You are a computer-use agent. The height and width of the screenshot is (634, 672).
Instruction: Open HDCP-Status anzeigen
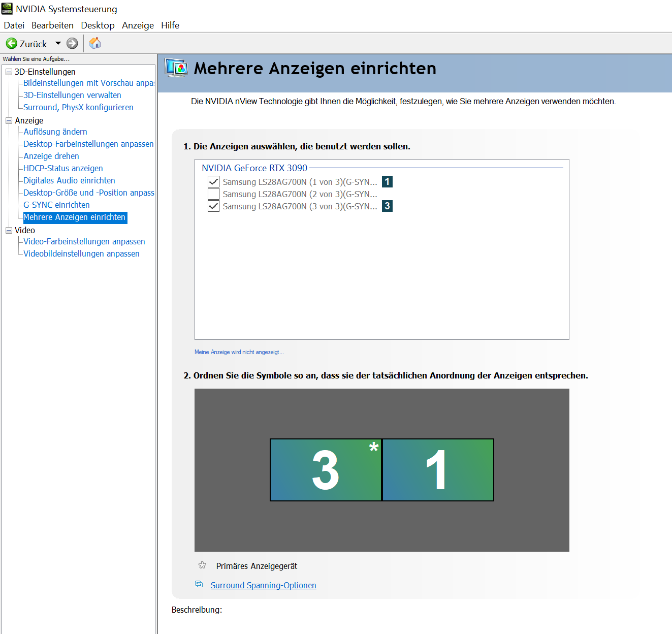point(63,168)
